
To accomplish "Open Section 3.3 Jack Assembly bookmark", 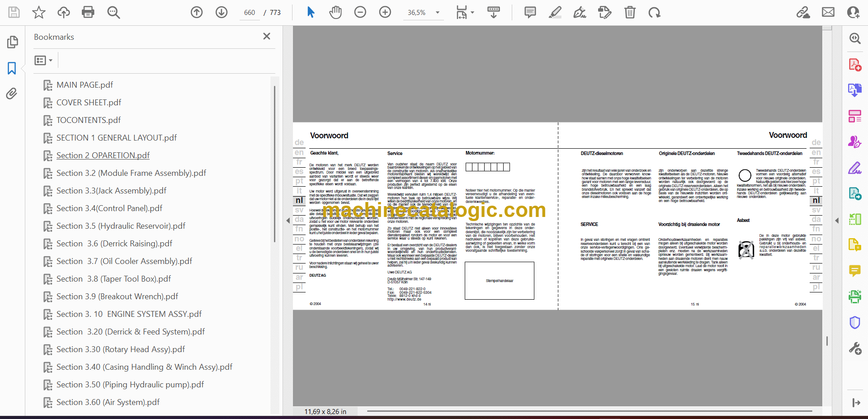I will click(111, 191).
